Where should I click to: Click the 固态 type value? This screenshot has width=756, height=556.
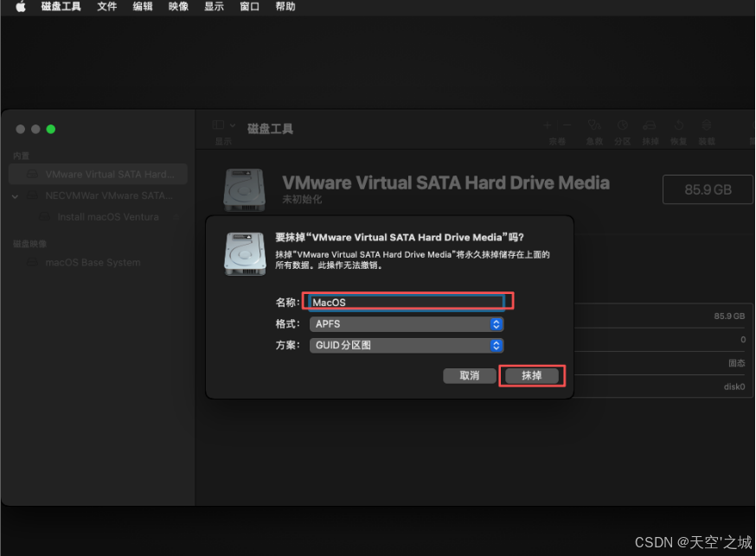[737, 363]
